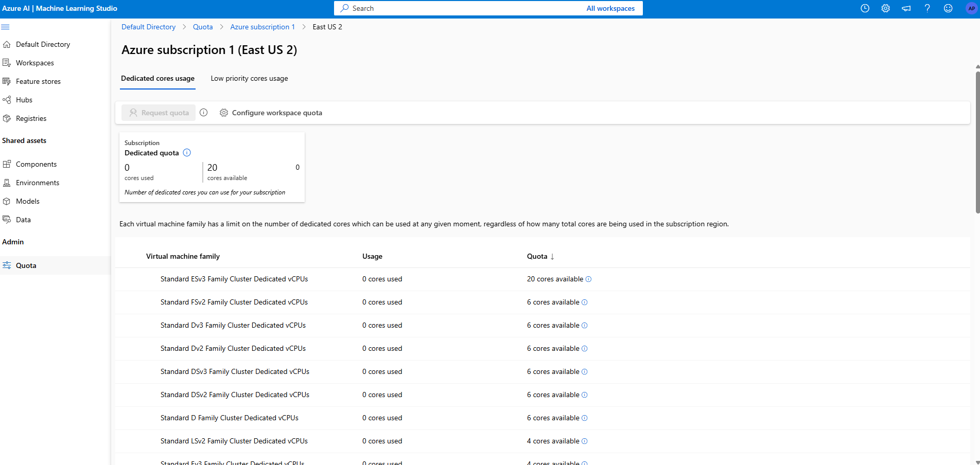Switch to Dedicated cores usage tab
This screenshot has width=980, height=465.
click(157, 78)
